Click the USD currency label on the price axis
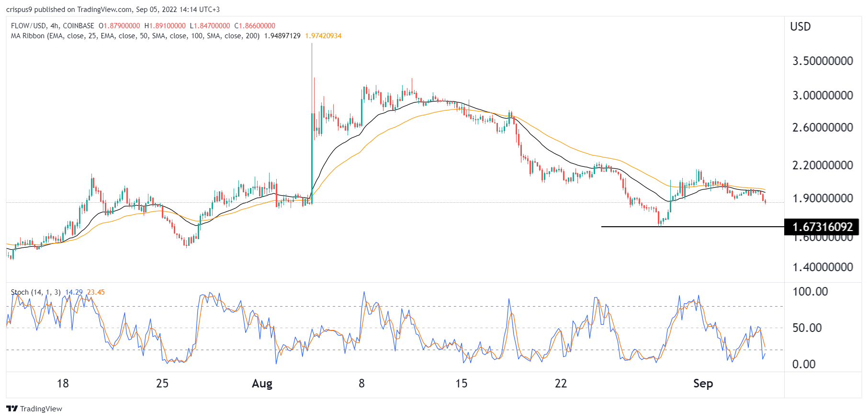This screenshot has height=419, width=868. tap(800, 27)
